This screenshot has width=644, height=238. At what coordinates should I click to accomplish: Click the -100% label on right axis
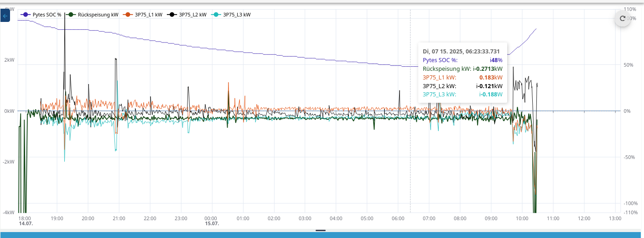tap(630, 203)
